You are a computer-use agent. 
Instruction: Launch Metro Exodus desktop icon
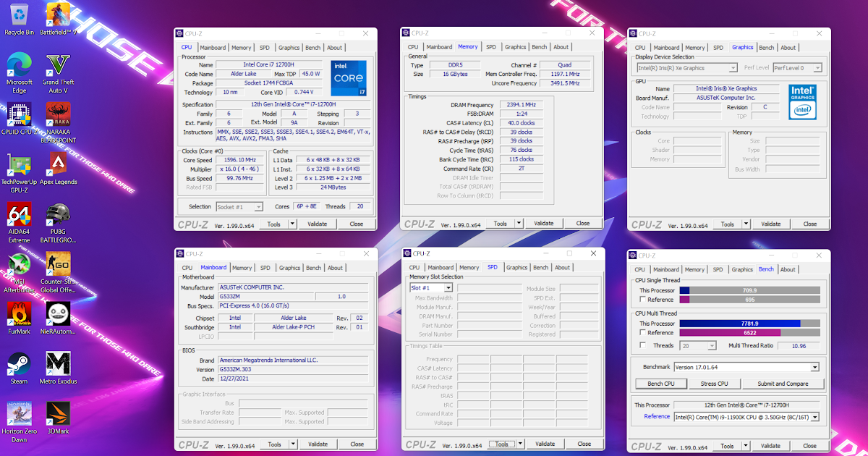[58, 368]
